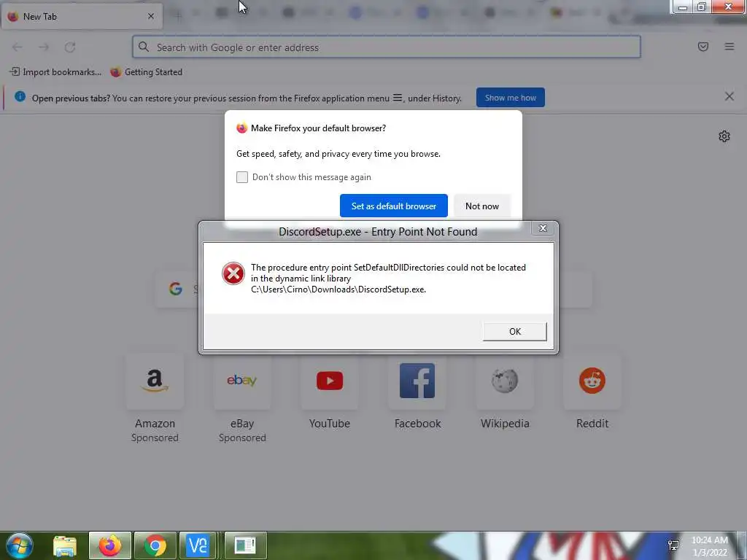Open the YouTube shortcut tile
Viewport: 747px width, 560px height.
pyautogui.click(x=330, y=381)
